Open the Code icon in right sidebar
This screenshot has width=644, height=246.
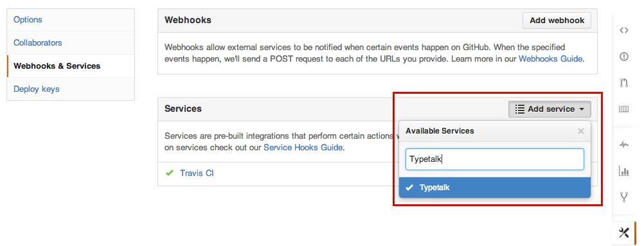624,30
